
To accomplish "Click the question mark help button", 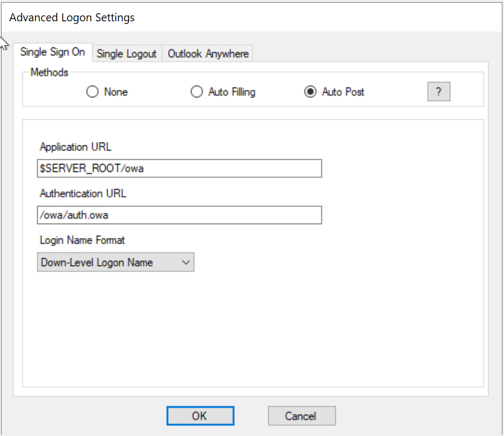I will [439, 92].
